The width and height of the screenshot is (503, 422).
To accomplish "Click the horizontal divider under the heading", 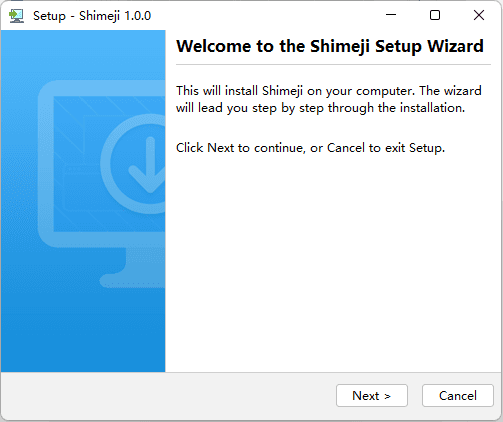I will (333, 65).
